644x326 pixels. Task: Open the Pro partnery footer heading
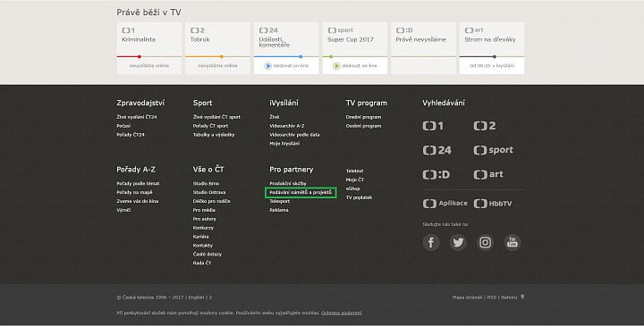[x=292, y=170]
